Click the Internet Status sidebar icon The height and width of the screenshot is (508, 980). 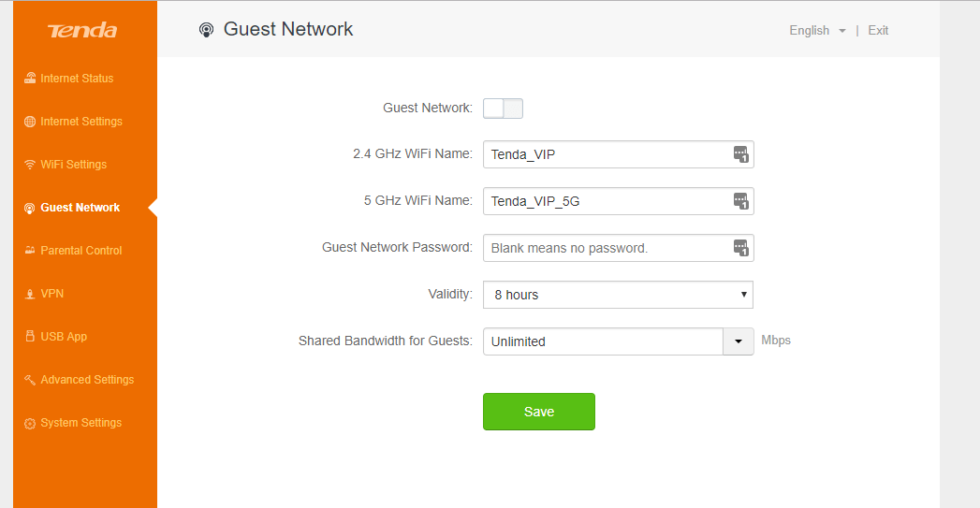(30, 79)
